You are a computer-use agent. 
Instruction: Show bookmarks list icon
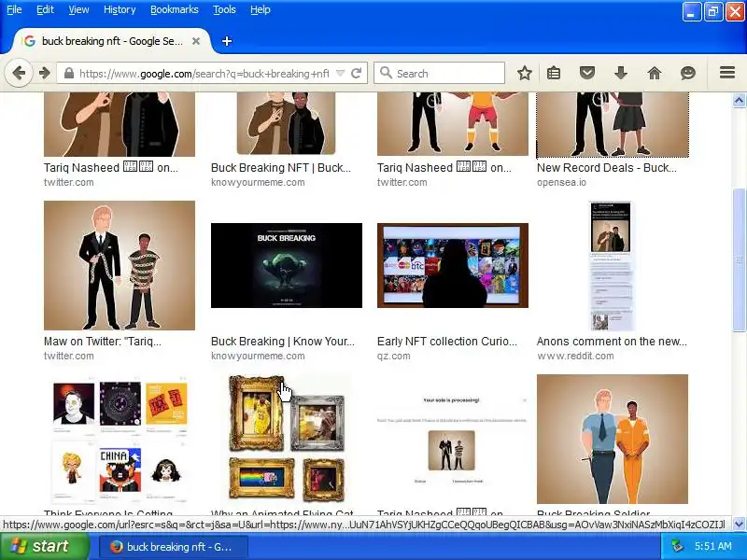coord(554,74)
